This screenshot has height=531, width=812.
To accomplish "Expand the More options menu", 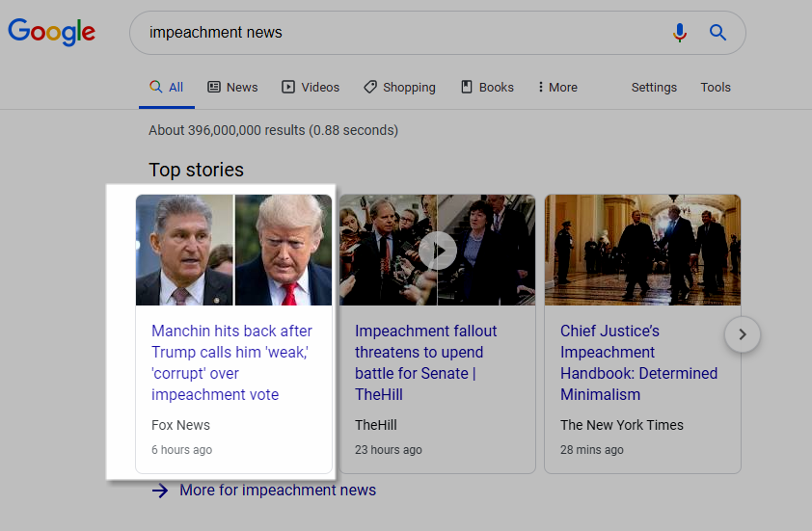I will (x=557, y=87).
